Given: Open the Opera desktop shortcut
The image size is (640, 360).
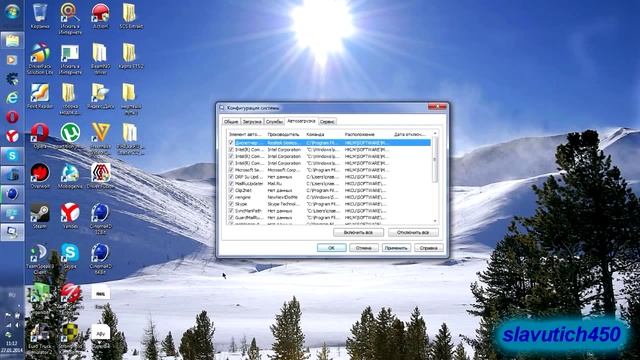Looking at the screenshot, I should pos(40,137).
